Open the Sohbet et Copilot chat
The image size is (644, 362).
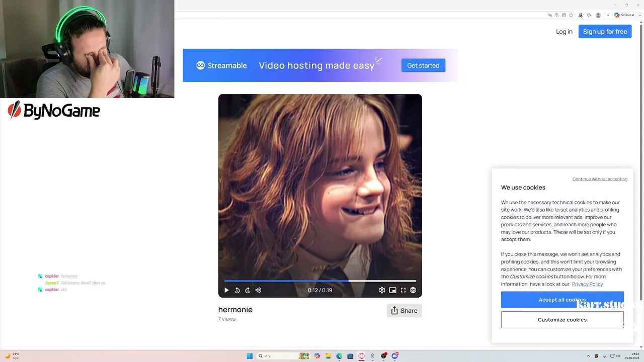point(624,15)
